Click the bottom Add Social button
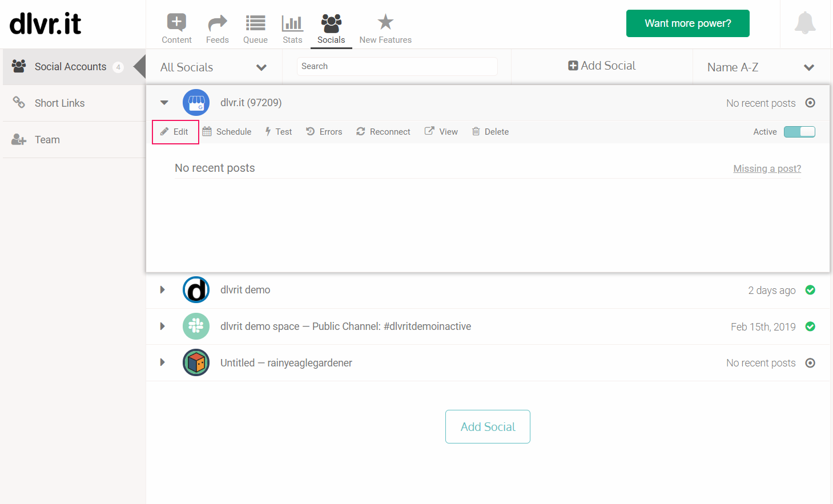The image size is (833, 504). tap(488, 426)
